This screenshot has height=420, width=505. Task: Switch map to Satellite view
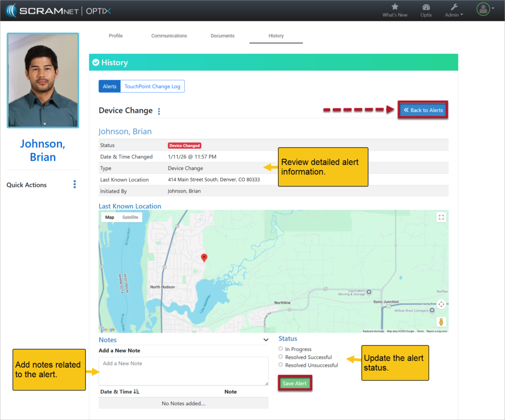tap(130, 217)
